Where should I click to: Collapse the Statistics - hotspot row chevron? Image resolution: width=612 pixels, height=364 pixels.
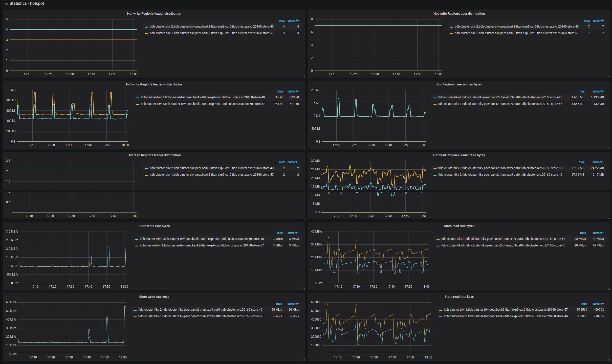click(x=6, y=4)
